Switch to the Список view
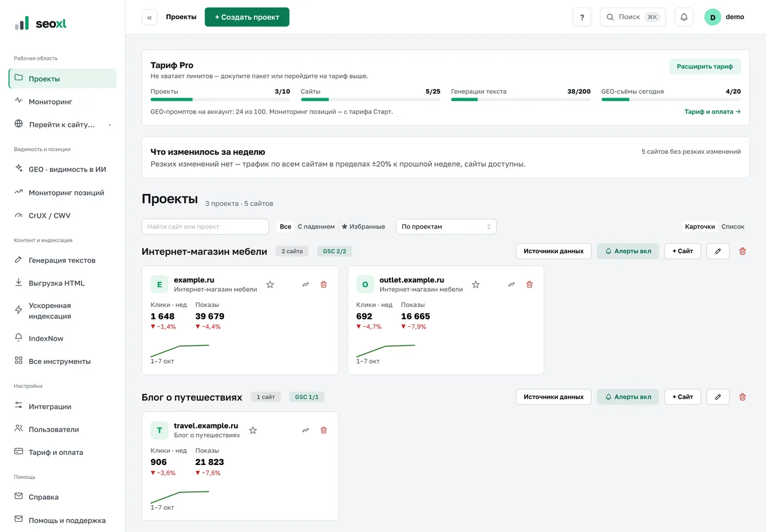Screen dimensions: 766x532 pos(733,227)
